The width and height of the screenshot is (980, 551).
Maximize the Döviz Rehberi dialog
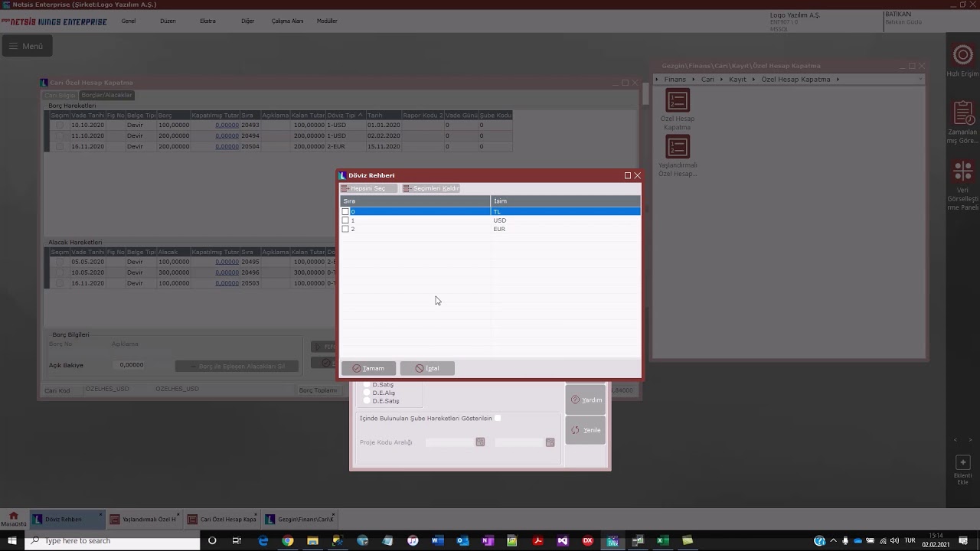pos(628,175)
